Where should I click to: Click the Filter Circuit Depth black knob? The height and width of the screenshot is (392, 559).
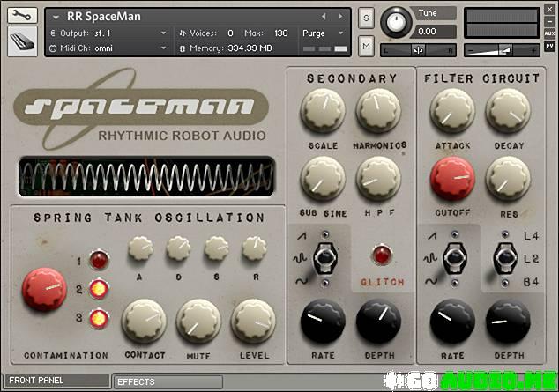pos(508,321)
